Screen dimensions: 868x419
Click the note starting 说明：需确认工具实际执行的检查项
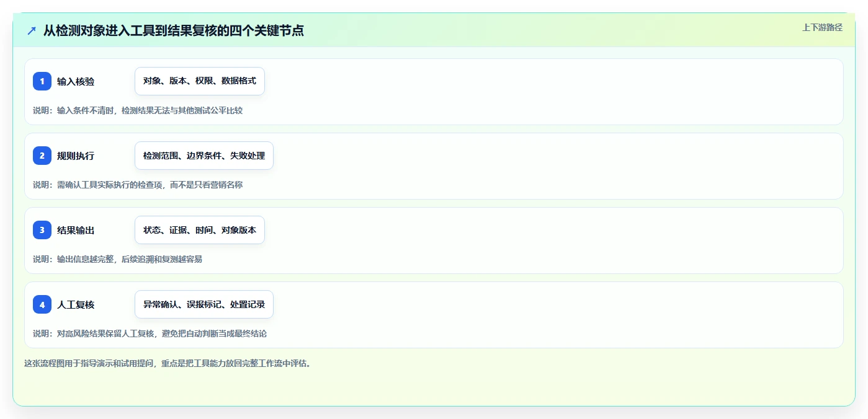tap(138, 185)
